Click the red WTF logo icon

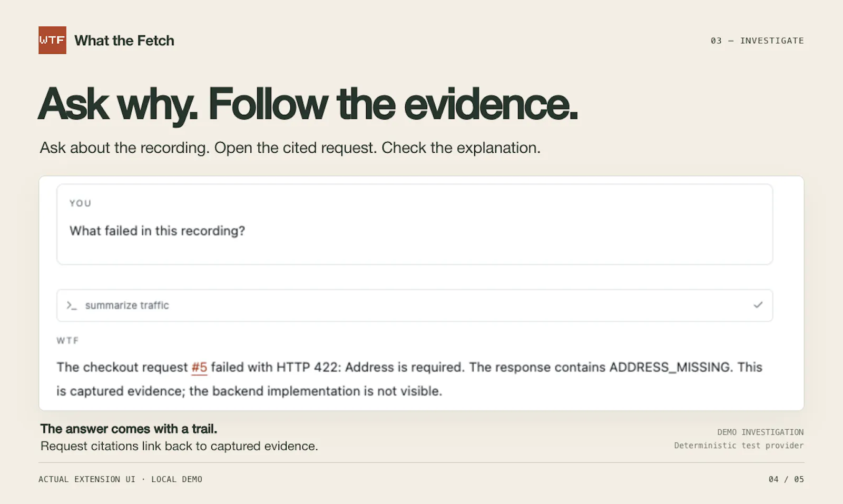coord(52,40)
